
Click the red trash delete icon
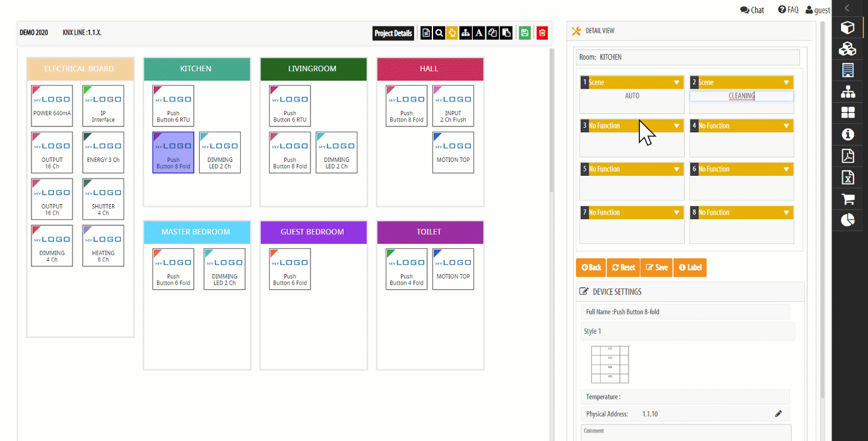(542, 33)
